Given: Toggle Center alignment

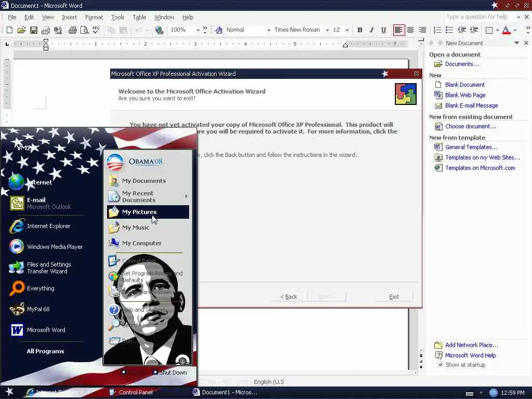Looking at the screenshot, I should 410,30.
